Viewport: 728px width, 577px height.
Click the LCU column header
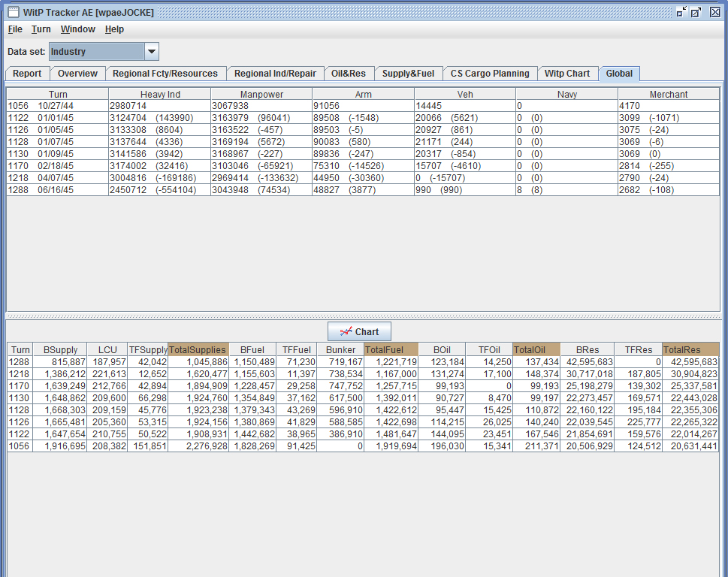(107, 349)
